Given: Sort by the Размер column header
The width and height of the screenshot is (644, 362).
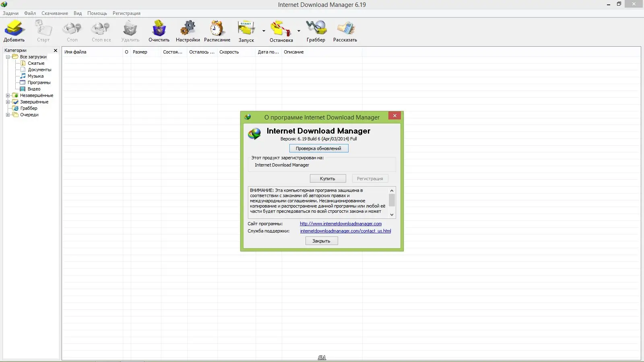Looking at the screenshot, I should pyautogui.click(x=146, y=52).
